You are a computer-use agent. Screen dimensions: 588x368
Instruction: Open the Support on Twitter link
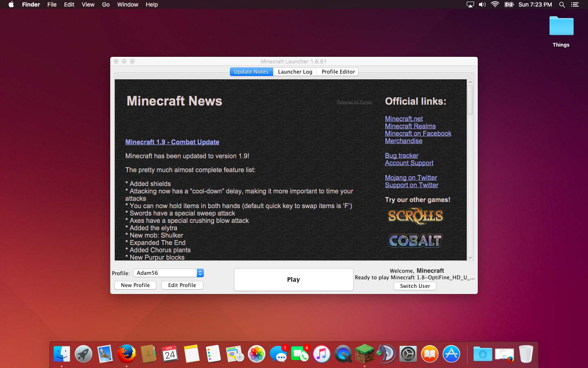pyautogui.click(x=412, y=185)
